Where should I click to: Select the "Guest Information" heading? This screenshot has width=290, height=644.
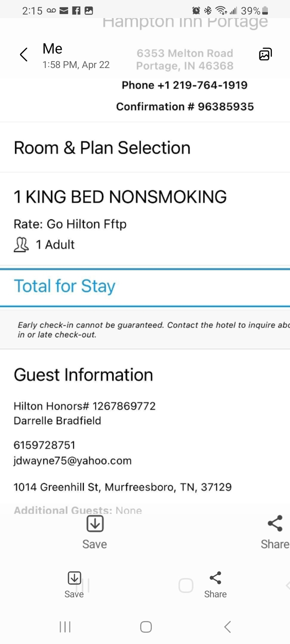tap(83, 375)
